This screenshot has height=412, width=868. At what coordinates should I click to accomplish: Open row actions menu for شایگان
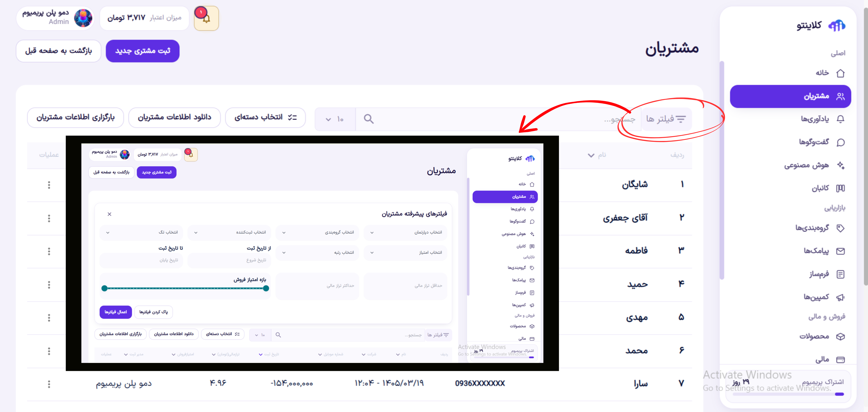[49, 185]
